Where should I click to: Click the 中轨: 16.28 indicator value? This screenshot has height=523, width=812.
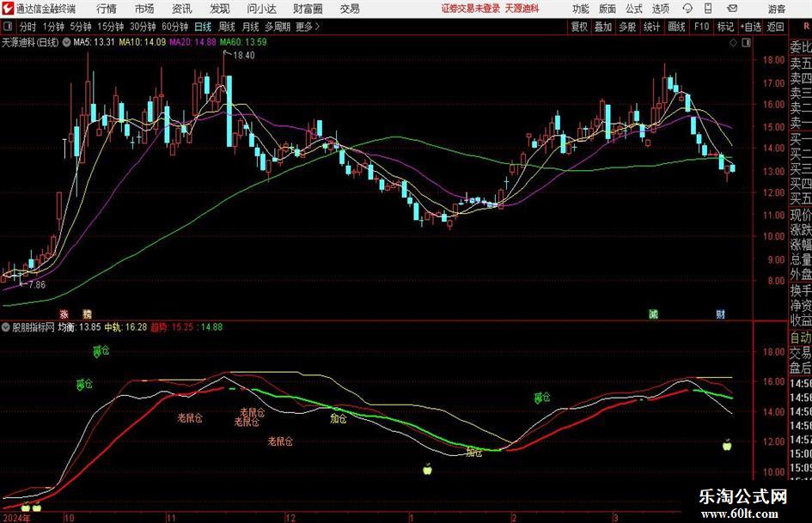coord(125,327)
